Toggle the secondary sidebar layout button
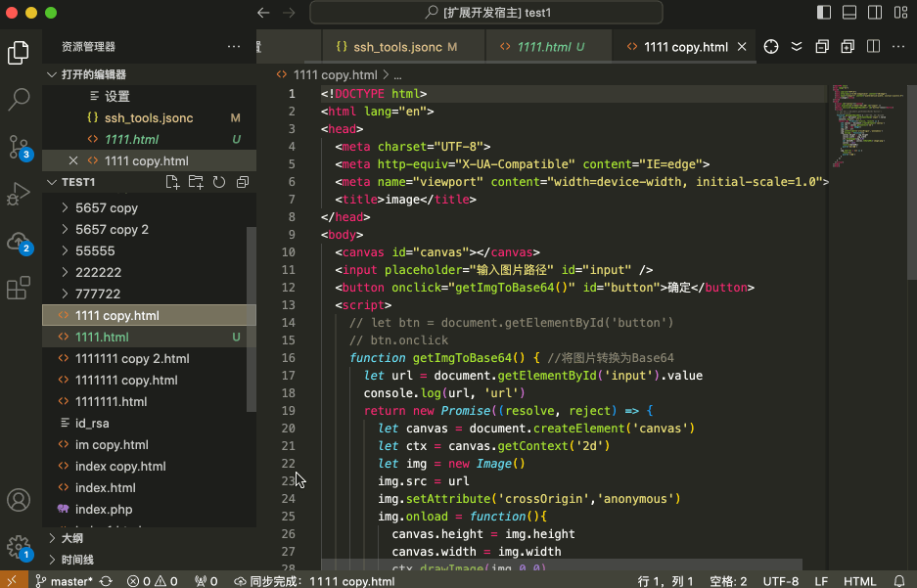The width and height of the screenshot is (917, 588). point(873,13)
